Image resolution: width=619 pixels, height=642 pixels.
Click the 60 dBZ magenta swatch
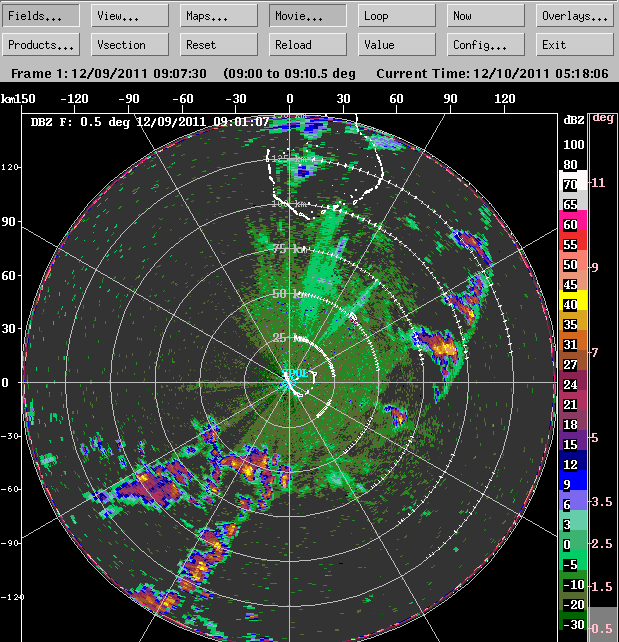click(x=573, y=221)
